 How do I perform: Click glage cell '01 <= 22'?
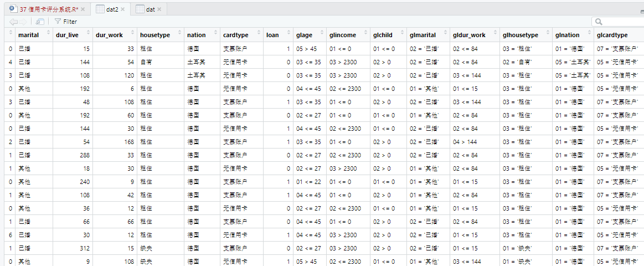pyautogui.click(x=310, y=181)
